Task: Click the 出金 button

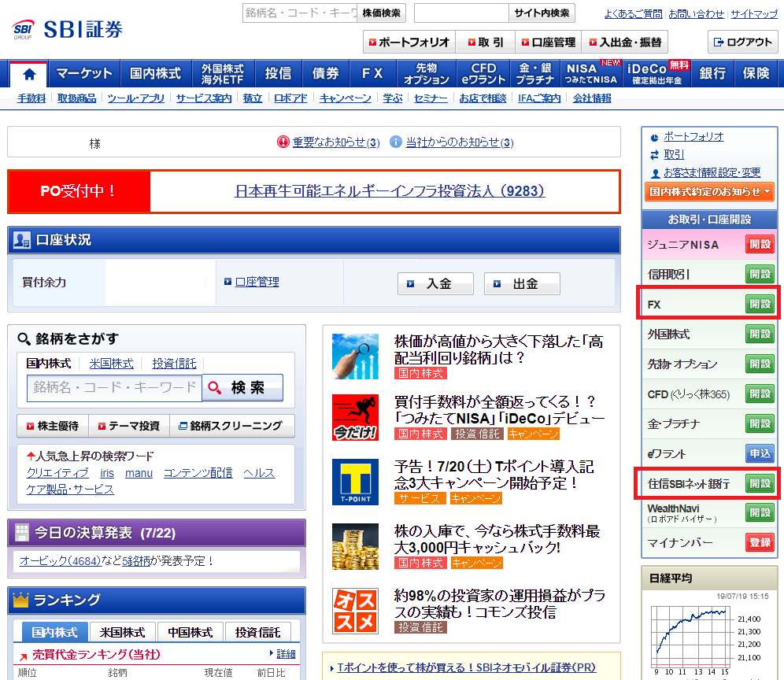Action: [x=522, y=284]
